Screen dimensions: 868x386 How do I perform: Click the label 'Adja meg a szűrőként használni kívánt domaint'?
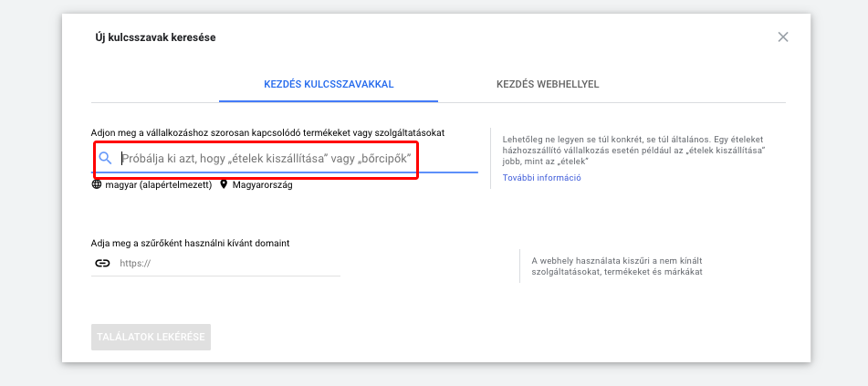(191, 243)
